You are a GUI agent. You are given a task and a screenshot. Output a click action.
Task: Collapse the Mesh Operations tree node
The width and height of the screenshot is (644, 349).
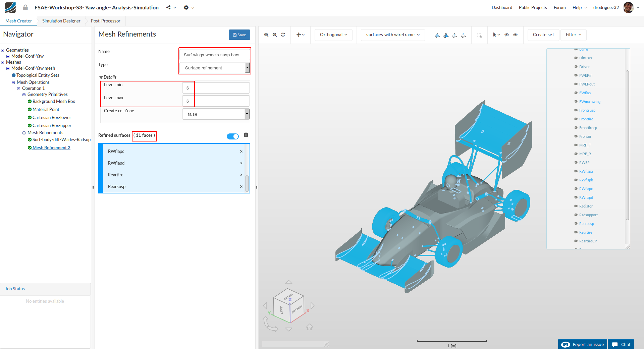pos(13,82)
